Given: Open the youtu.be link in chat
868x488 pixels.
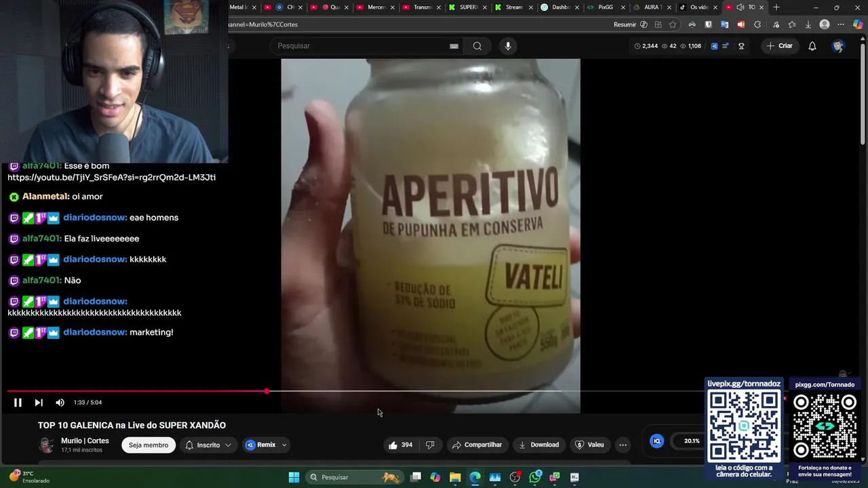Looking at the screenshot, I should pyautogui.click(x=112, y=178).
